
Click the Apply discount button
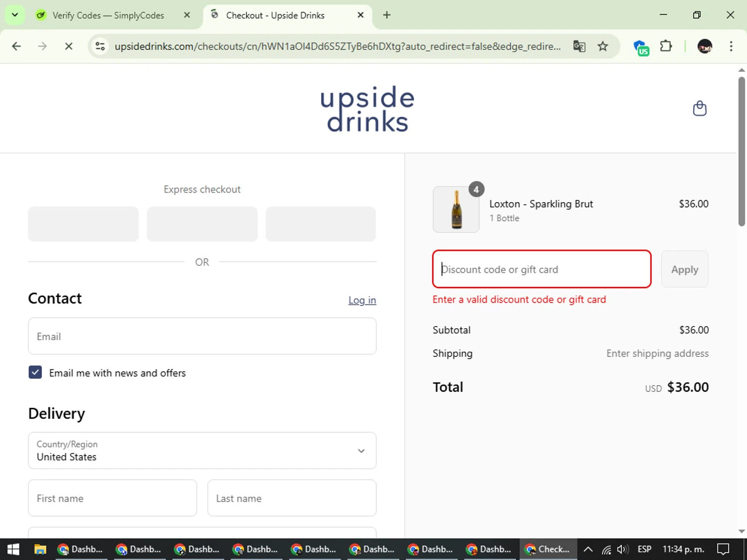[685, 269]
